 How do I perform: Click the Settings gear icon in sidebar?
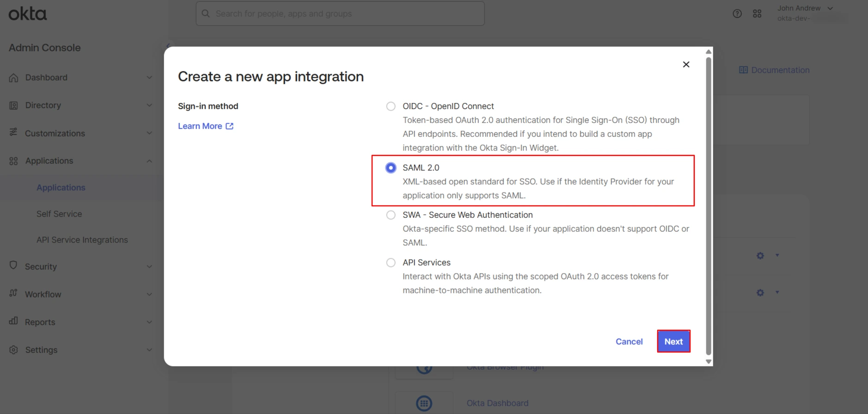point(13,350)
